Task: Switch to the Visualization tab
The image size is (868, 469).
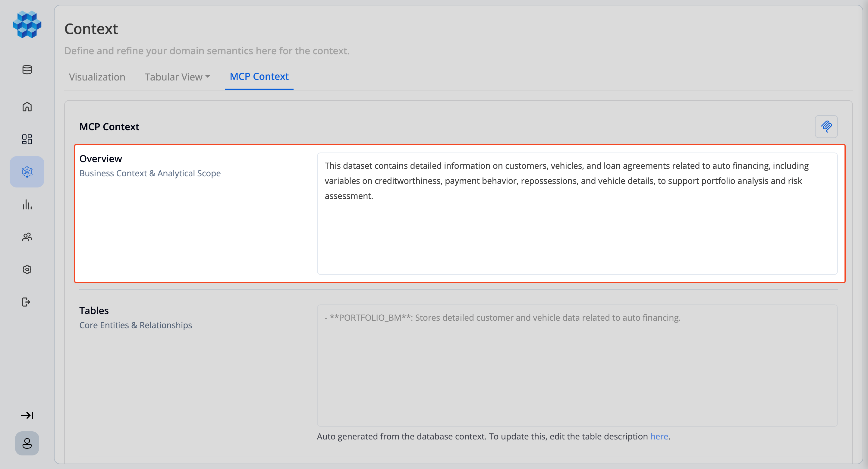Action: (97, 77)
